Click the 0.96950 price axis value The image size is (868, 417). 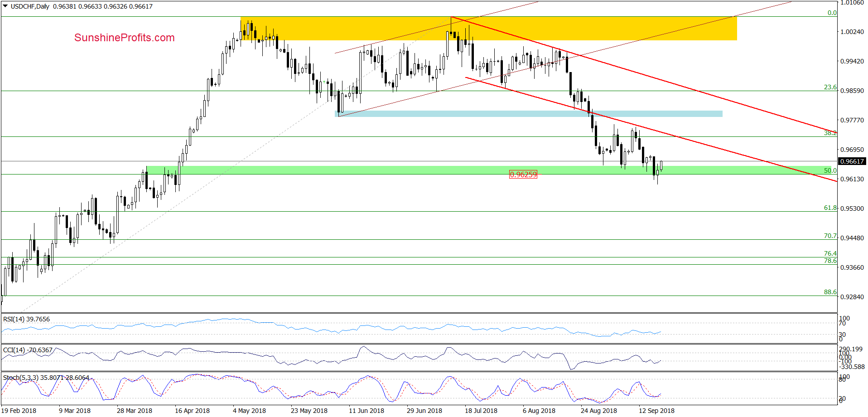(852, 150)
